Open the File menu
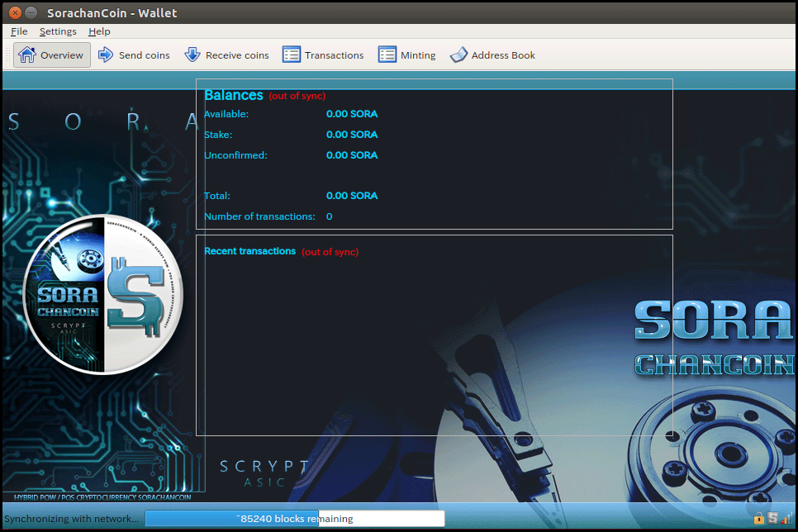This screenshot has width=798, height=532. (19, 31)
